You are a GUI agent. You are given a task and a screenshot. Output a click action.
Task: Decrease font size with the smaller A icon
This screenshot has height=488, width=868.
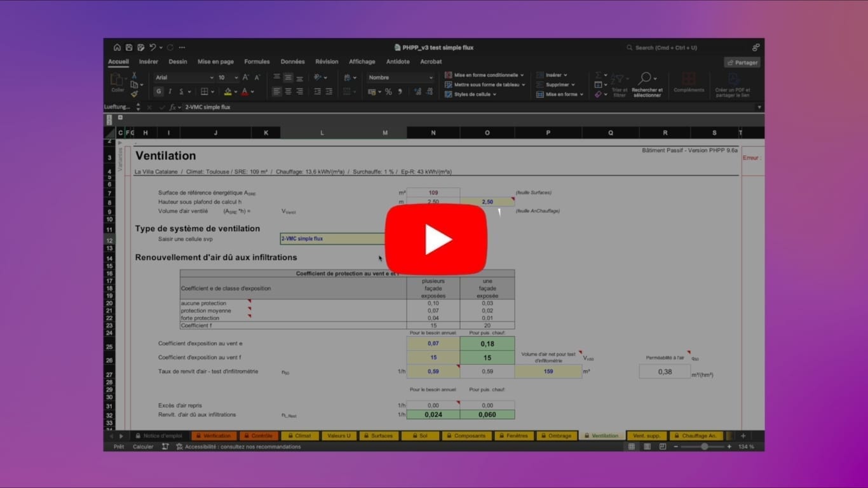click(257, 78)
